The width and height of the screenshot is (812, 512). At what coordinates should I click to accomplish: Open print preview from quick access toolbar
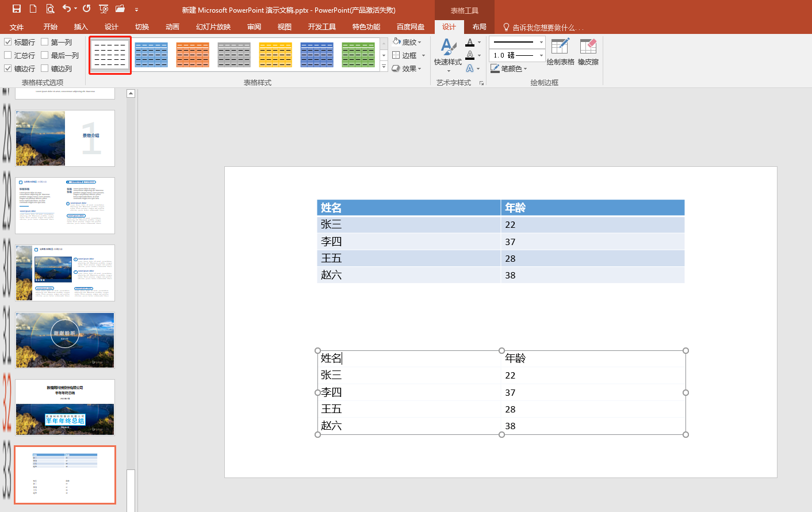(x=50, y=9)
